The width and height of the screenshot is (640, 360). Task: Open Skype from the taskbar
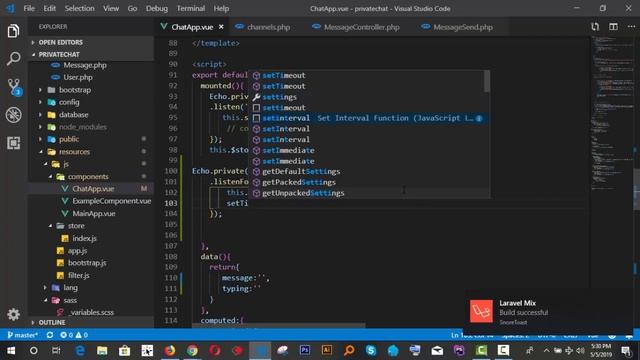click(371, 350)
